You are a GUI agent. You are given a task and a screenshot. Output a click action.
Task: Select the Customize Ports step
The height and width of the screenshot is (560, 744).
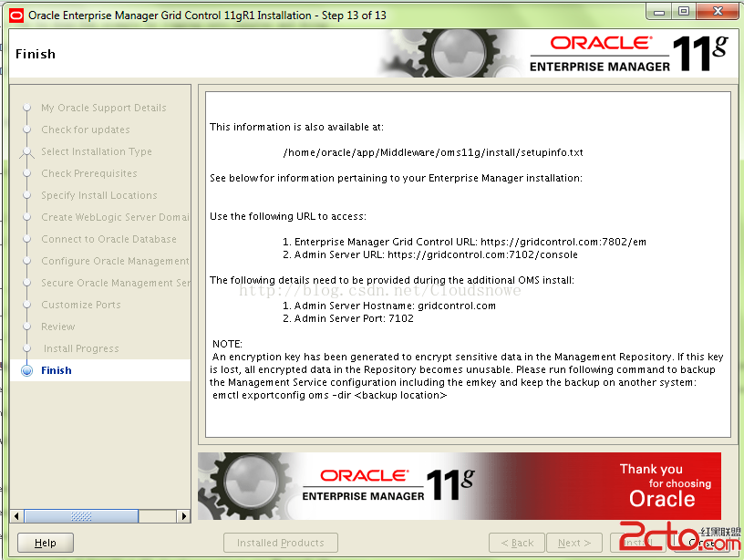[80, 305]
